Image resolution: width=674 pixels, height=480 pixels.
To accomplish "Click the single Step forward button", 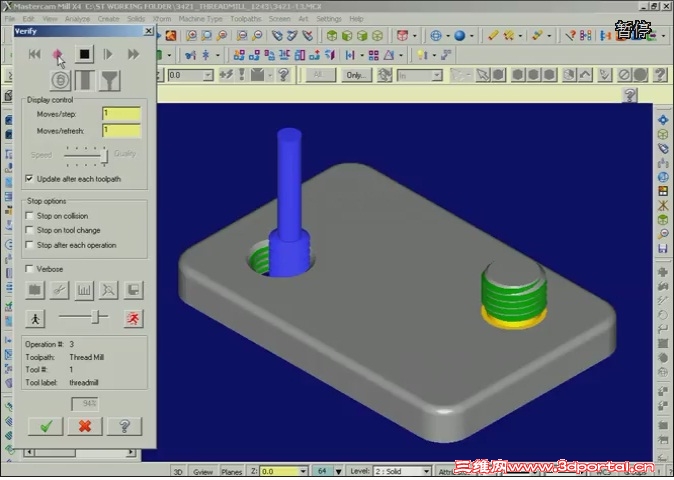I will point(108,54).
